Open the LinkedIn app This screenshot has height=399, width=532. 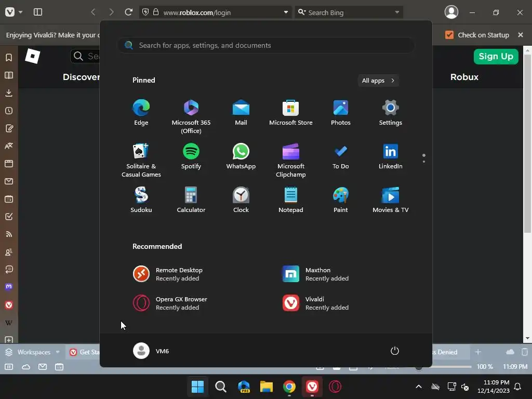pos(391,156)
